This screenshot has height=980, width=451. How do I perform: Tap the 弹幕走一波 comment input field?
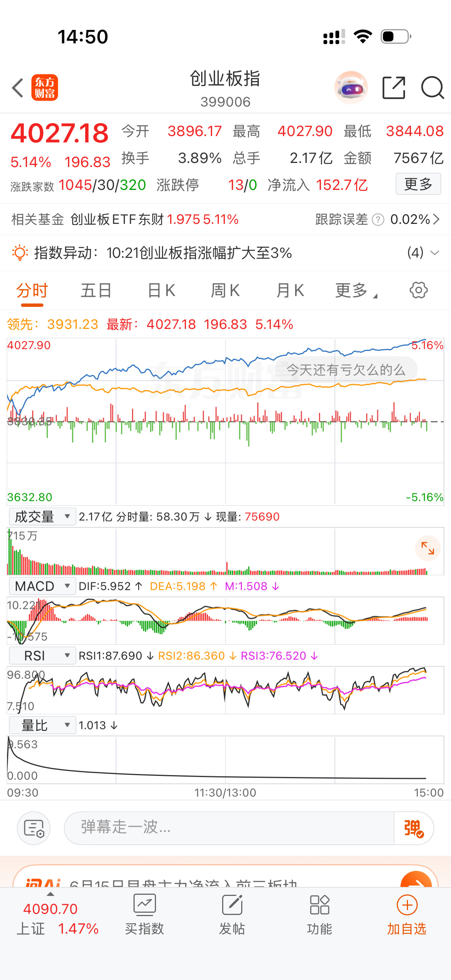point(229,828)
